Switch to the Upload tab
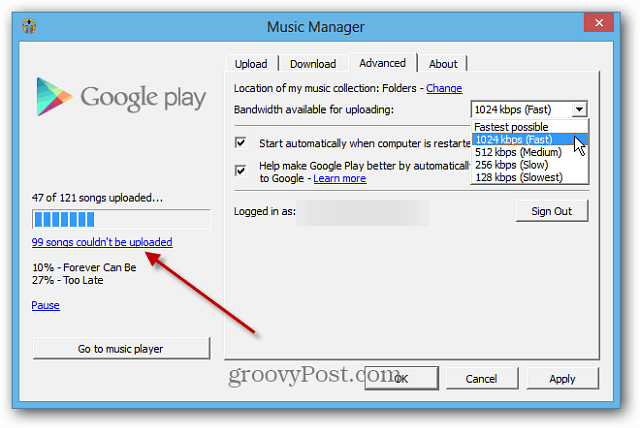The image size is (640, 428). pos(251,64)
